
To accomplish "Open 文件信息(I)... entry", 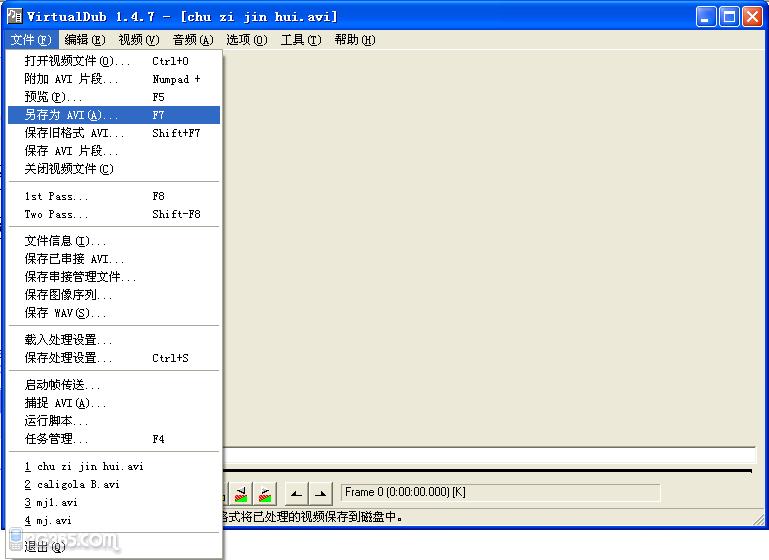I will pyautogui.click(x=114, y=241).
